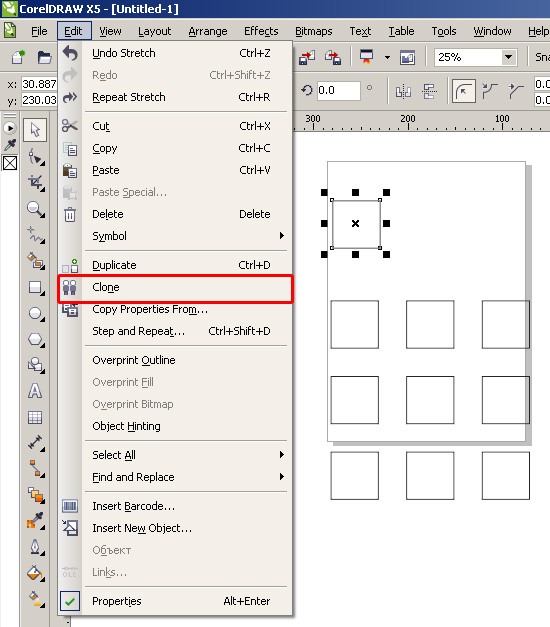The height and width of the screenshot is (627, 550).
Task: Select the Crop tool
Action: point(35,182)
